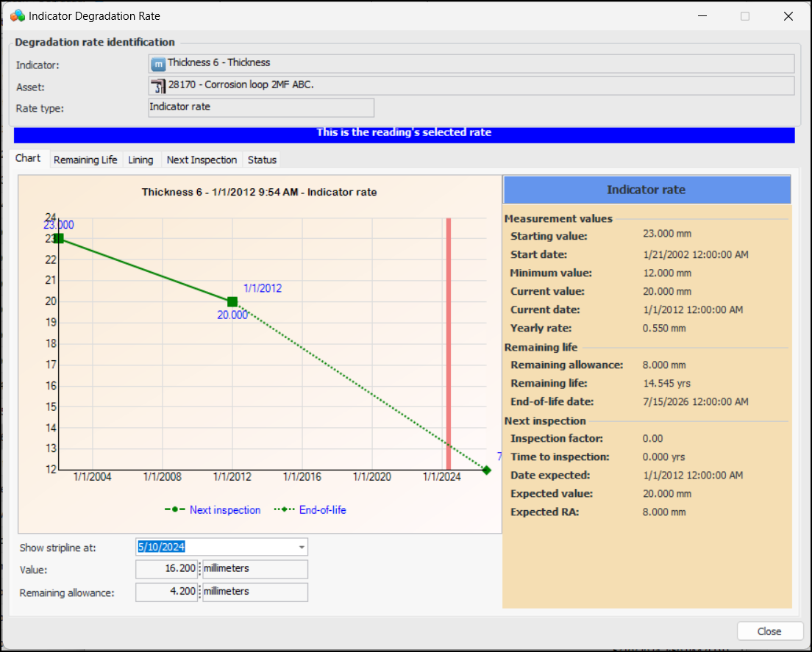The width and height of the screenshot is (812, 652).
Task: Click the blue indicator icon beside Thickness 6
Action: point(158,64)
